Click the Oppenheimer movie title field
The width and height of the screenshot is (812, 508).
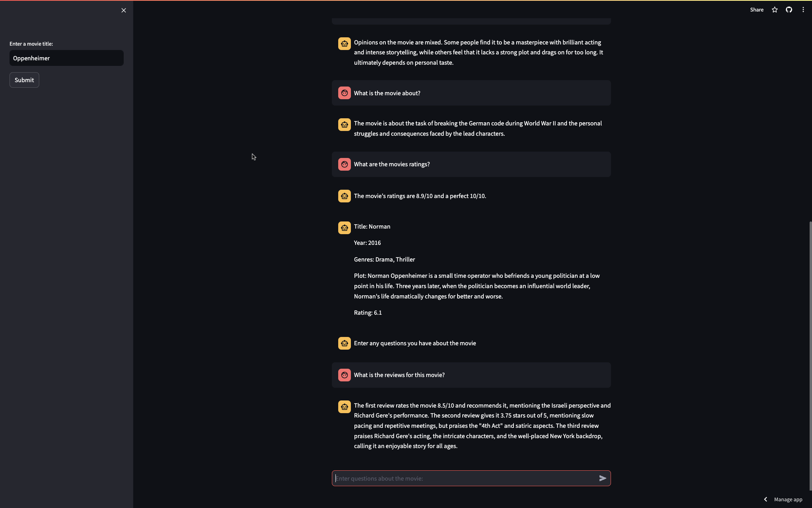(x=66, y=58)
